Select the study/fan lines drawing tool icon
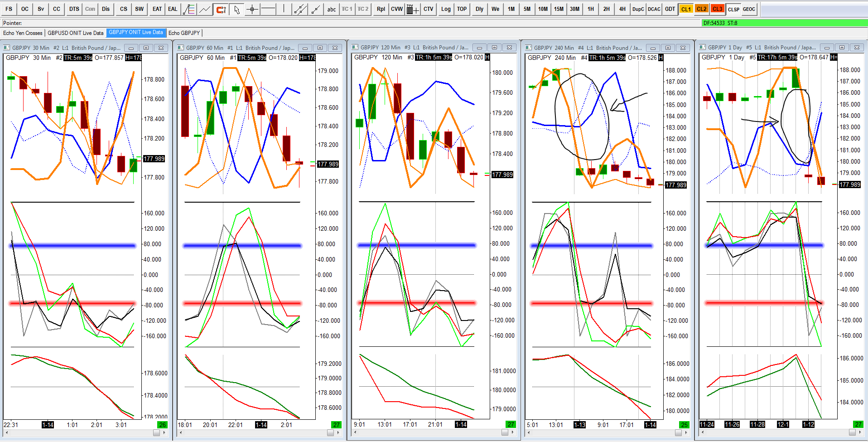Image resolution: width=868 pixels, height=442 pixels. pos(189,9)
